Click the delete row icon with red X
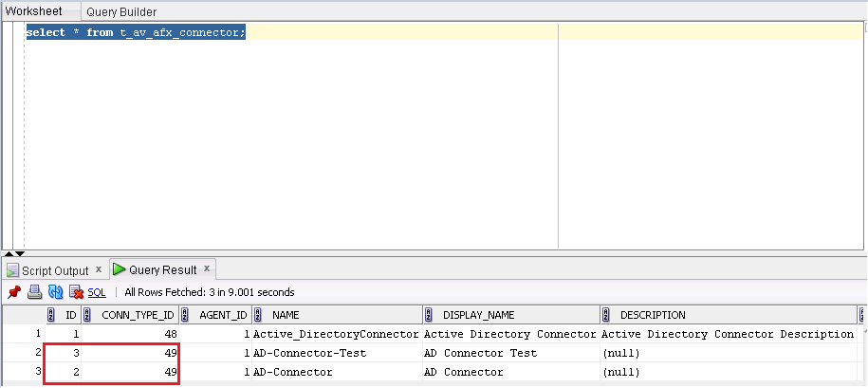This screenshot has height=388, width=868. click(x=76, y=292)
